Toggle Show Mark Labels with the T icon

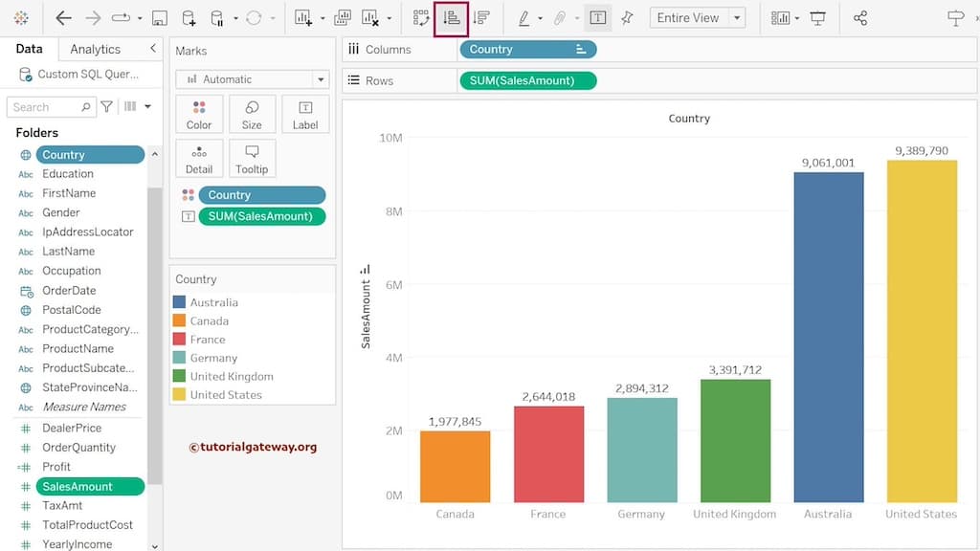(x=598, y=15)
